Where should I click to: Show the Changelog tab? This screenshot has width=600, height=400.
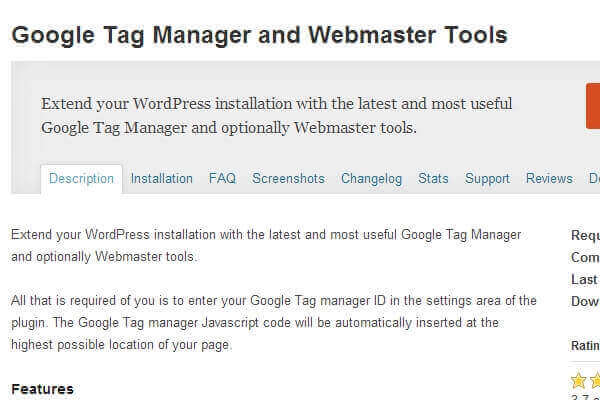pos(371,179)
